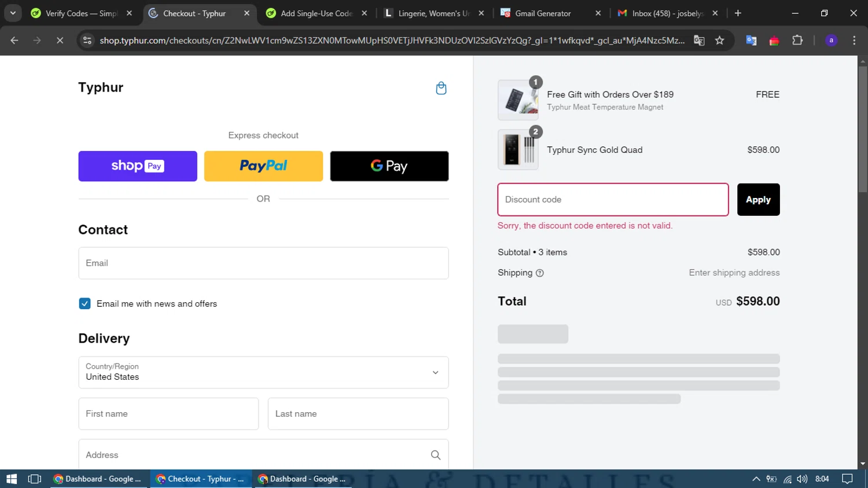Image resolution: width=868 pixels, height=488 pixels.
Task: Expand the Country/Region dropdown
Action: (263, 372)
